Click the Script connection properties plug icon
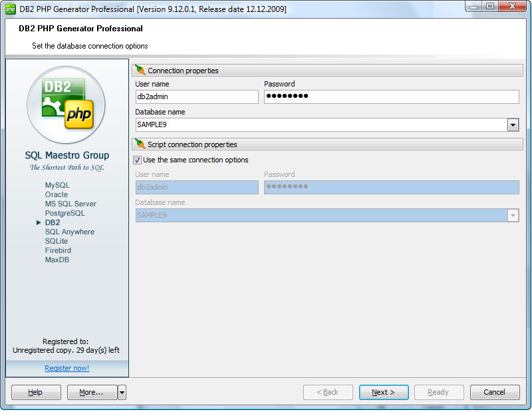532x412 pixels. (x=140, y=144)
